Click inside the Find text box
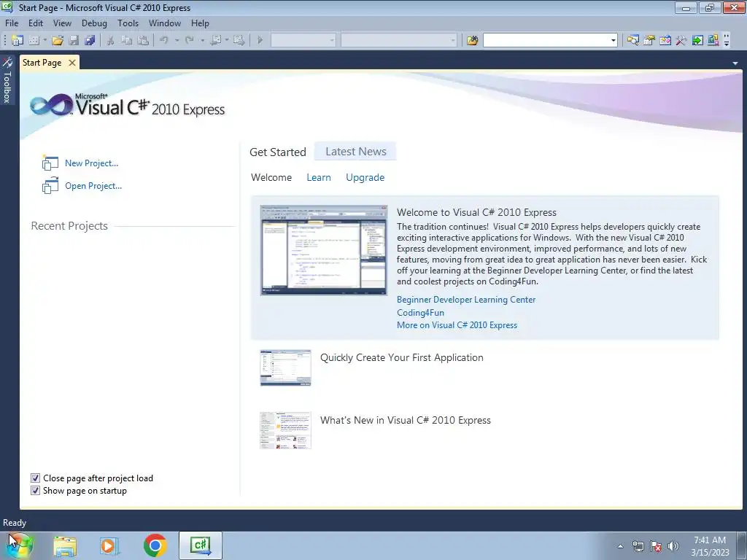This screenshot has height=560, width=747. [x=546, y=41]
